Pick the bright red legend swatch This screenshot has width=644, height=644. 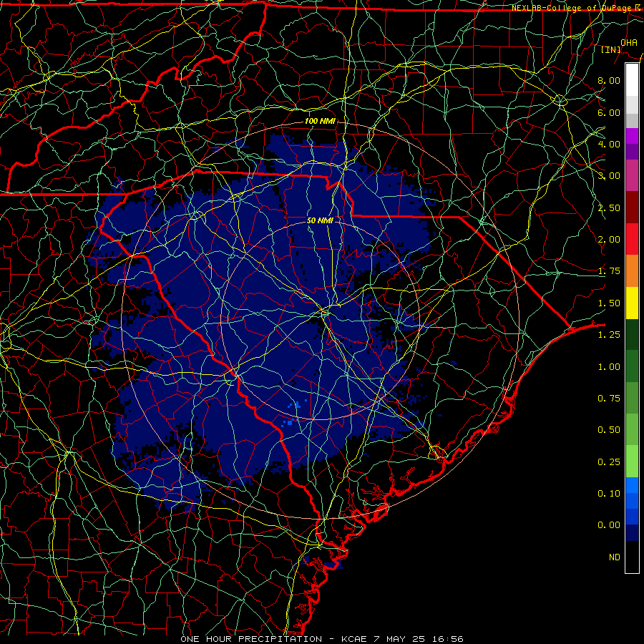(632, 239)
